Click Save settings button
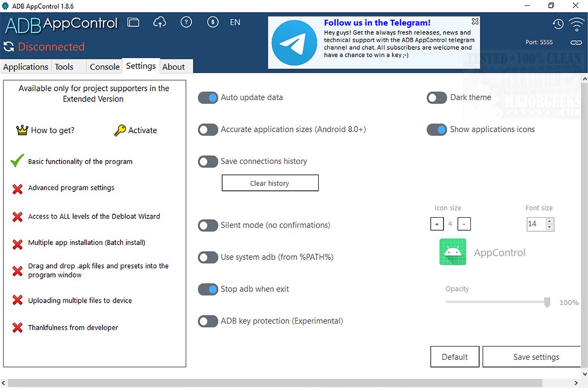The width and height of the screenshot is (588, 388). 532,357
